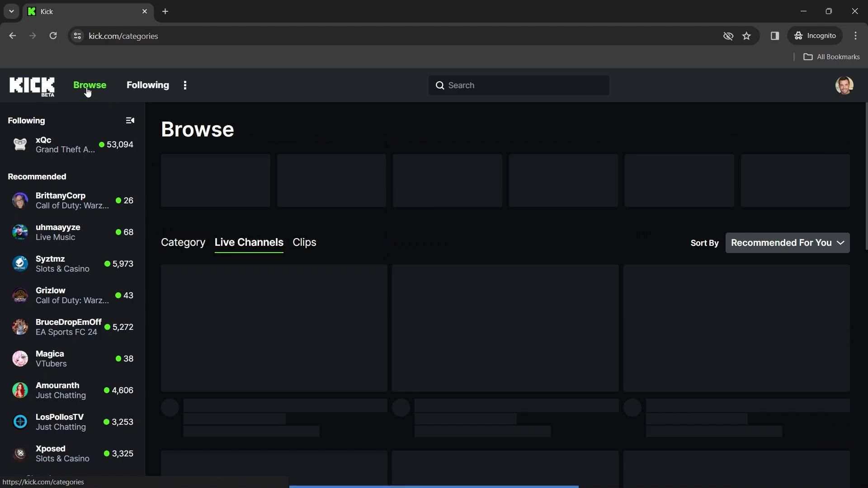
Task: Open Amouranth's avatar in Recommended list
Action: [x=20, y=390]
